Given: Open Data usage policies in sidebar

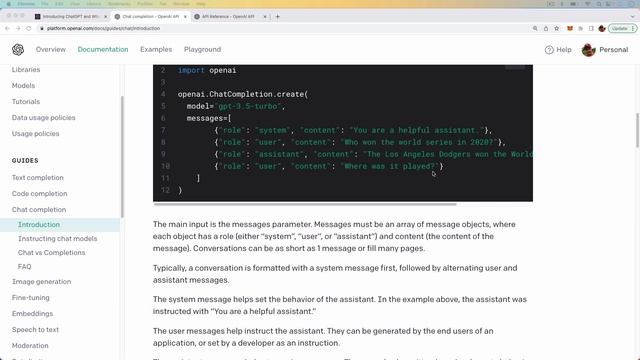Looking at the screenshot, I should 44,118.
